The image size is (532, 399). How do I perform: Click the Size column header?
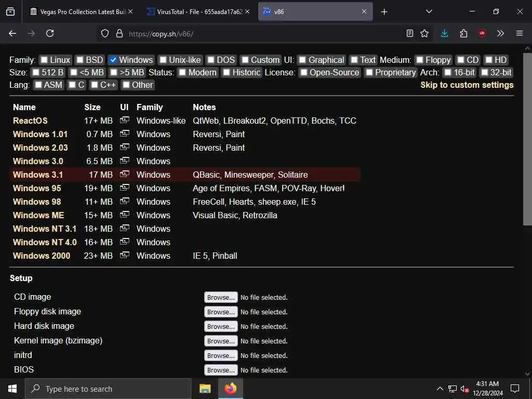(92, 107)
